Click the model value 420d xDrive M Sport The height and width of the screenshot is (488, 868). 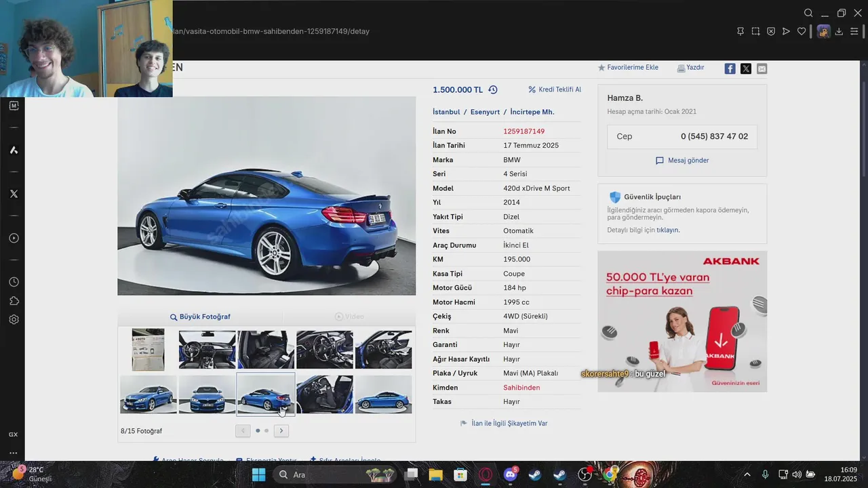point(536,188)
